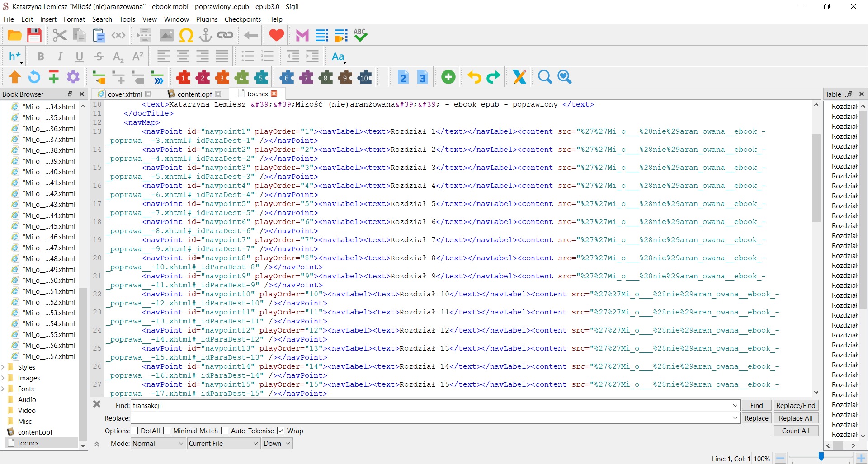Open the Current File scope dropdown
This screenshot has width=868, height=464.
[223, 444]
